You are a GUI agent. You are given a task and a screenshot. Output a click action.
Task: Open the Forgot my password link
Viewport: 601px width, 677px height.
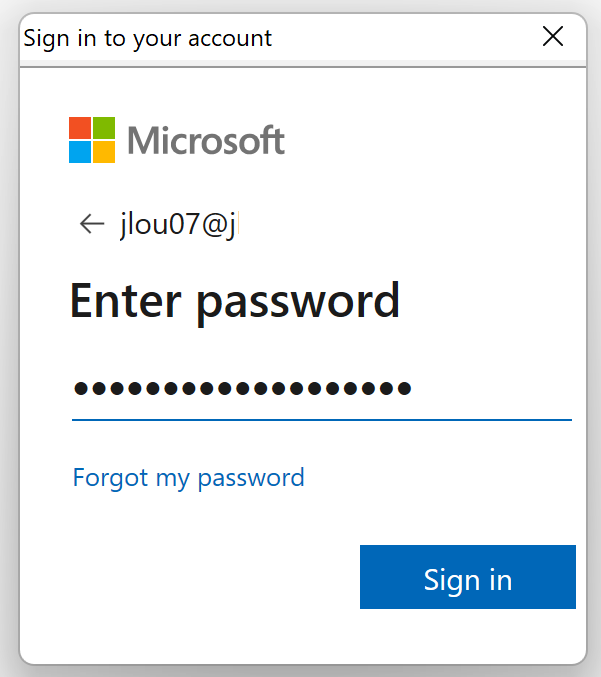coord(189,478)
